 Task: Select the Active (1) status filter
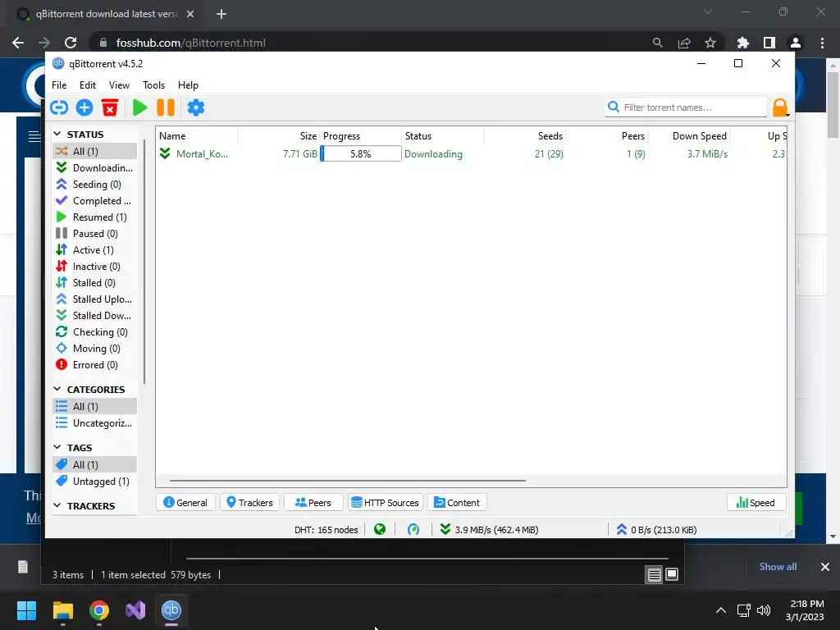tap(95, 250)
